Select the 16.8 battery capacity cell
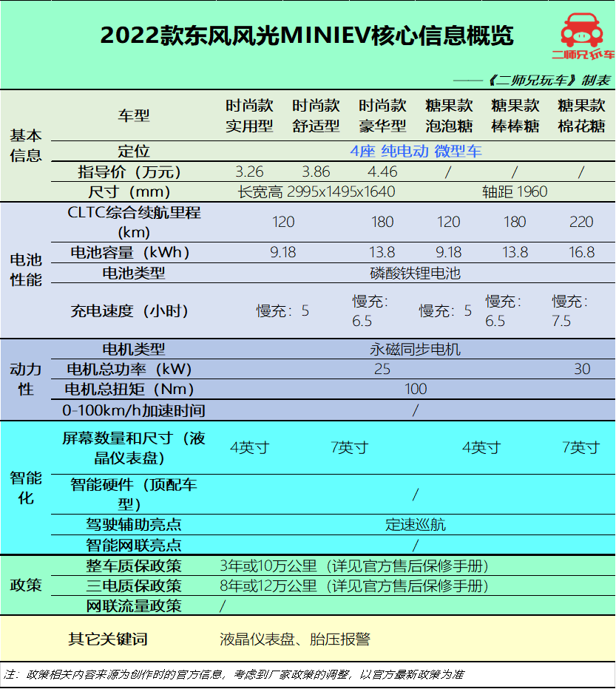The width and height of the screenshot is (616, 689). click(581, 252)
